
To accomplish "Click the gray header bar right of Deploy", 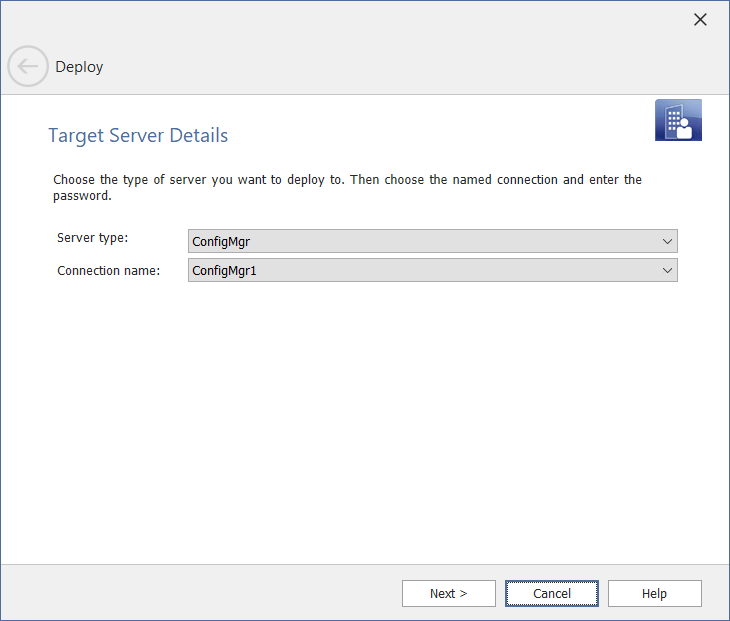I will pyautogui.click(x=400, y=67).
